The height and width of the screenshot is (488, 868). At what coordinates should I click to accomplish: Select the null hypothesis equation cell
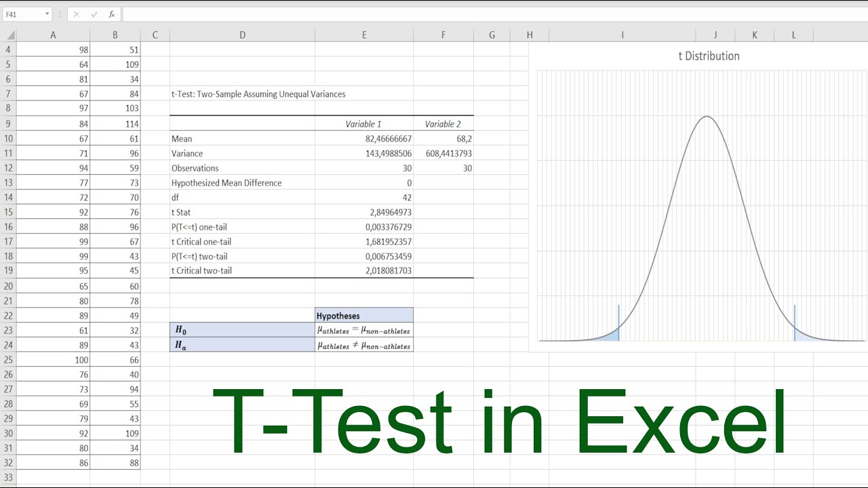tap(364, 330)
